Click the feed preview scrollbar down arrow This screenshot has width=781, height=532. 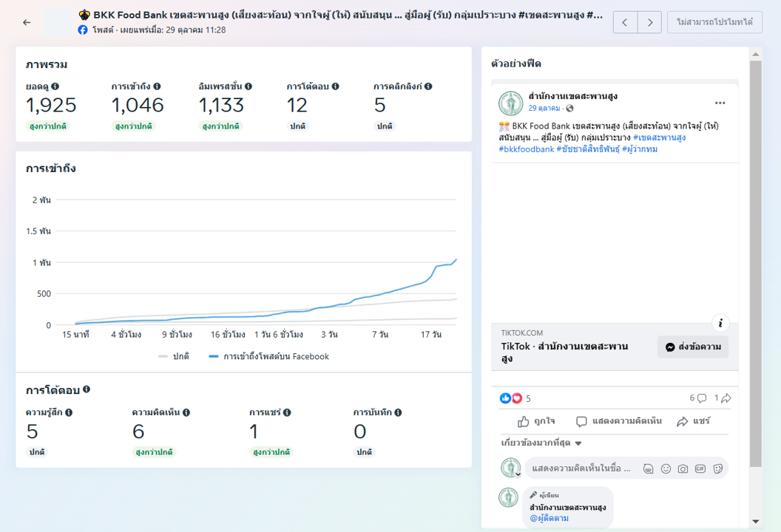click(755, 522)
